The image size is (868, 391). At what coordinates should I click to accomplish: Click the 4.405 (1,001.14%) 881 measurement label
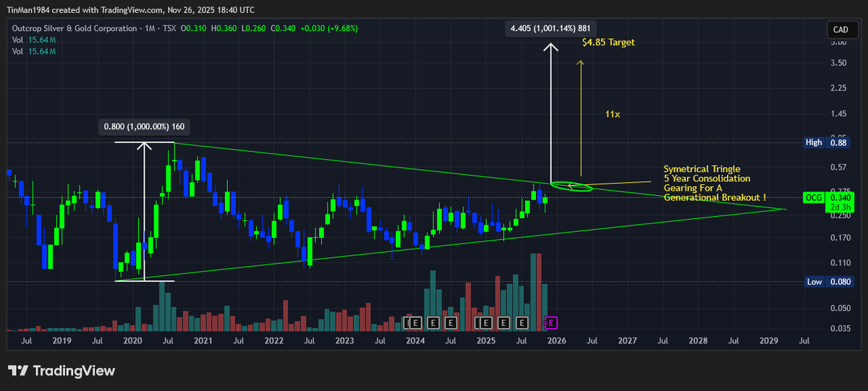pyautogui.click(x=550, y=28)
